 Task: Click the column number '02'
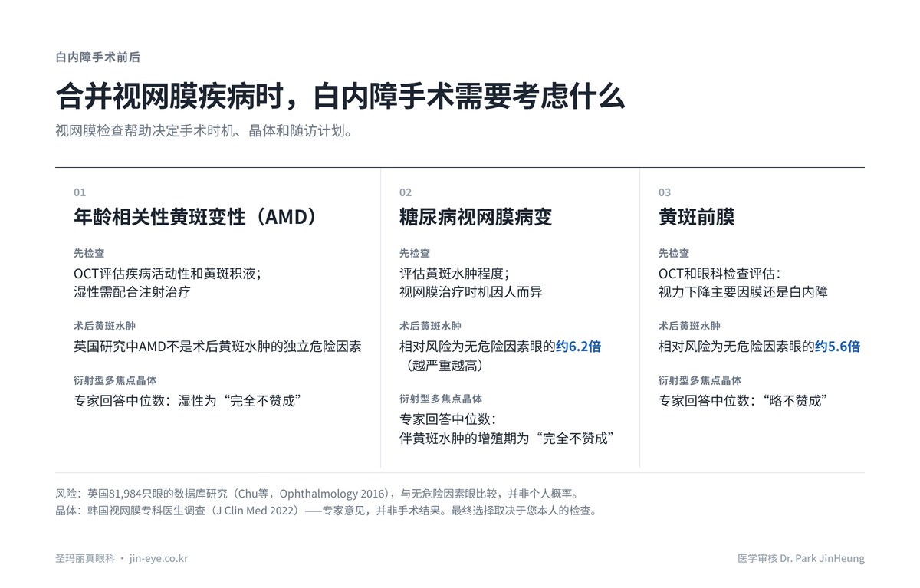406,192
